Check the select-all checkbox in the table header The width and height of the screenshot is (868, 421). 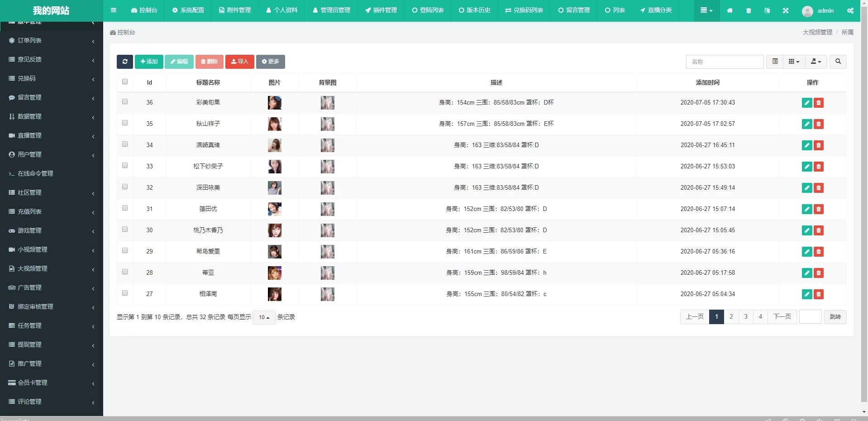(x=125, y=82)
